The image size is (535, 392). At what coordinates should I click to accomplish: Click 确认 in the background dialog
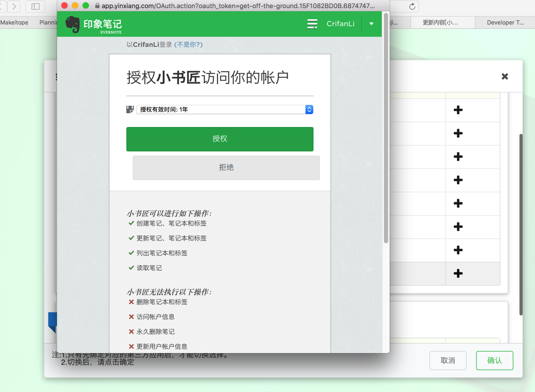(495, 361)
